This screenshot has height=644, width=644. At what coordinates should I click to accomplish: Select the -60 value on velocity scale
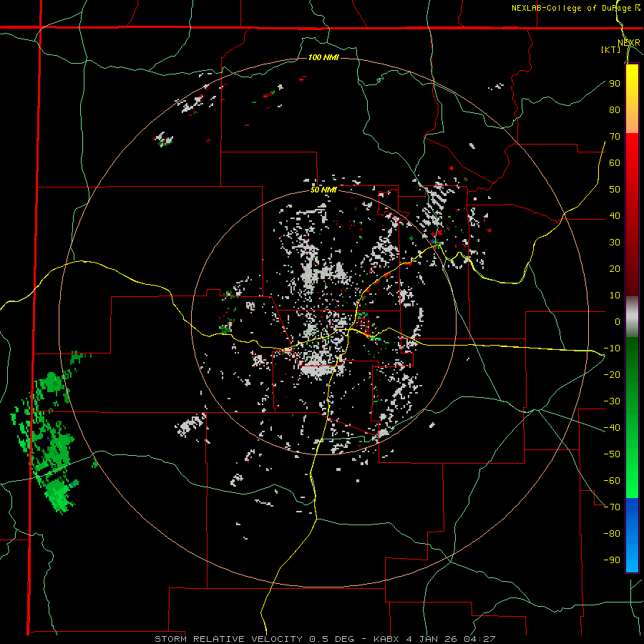(x=612, y=481)
